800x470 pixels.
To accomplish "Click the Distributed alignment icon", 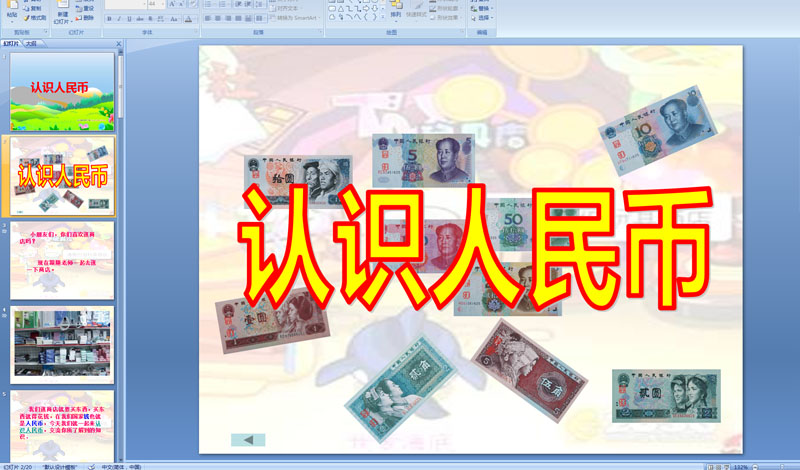I will (x=248, y=18).
